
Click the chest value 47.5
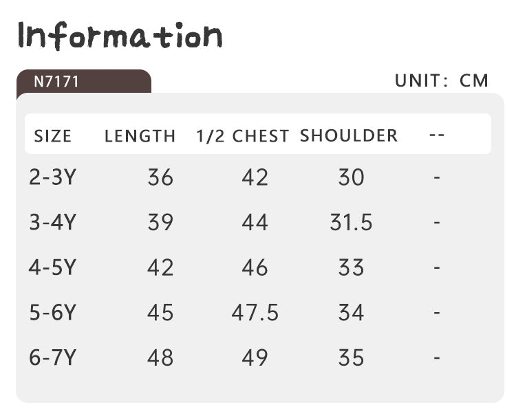[255, 313]
